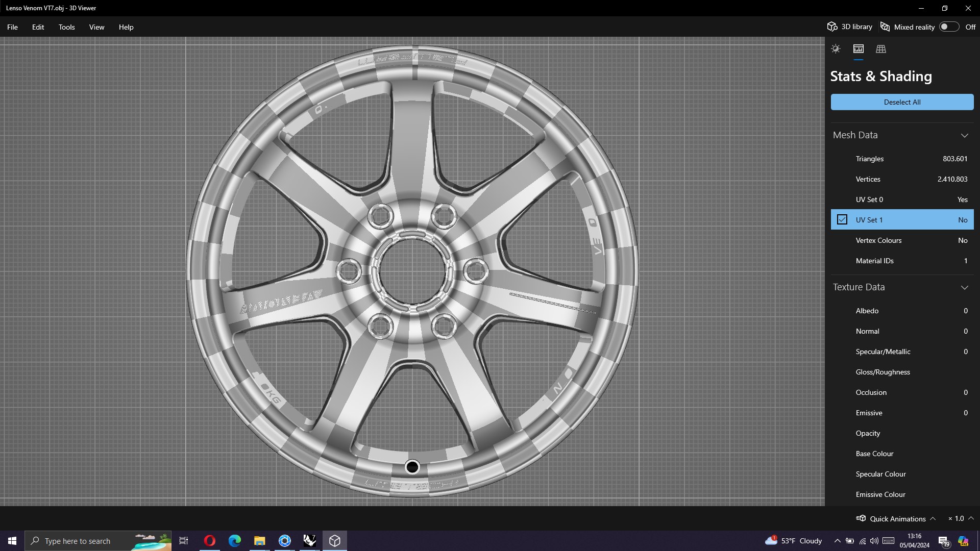Viewport: 980px width, 551px height.
Task: Click the 3D Viewer taskbar icon
Action: (x=335, y=541)
